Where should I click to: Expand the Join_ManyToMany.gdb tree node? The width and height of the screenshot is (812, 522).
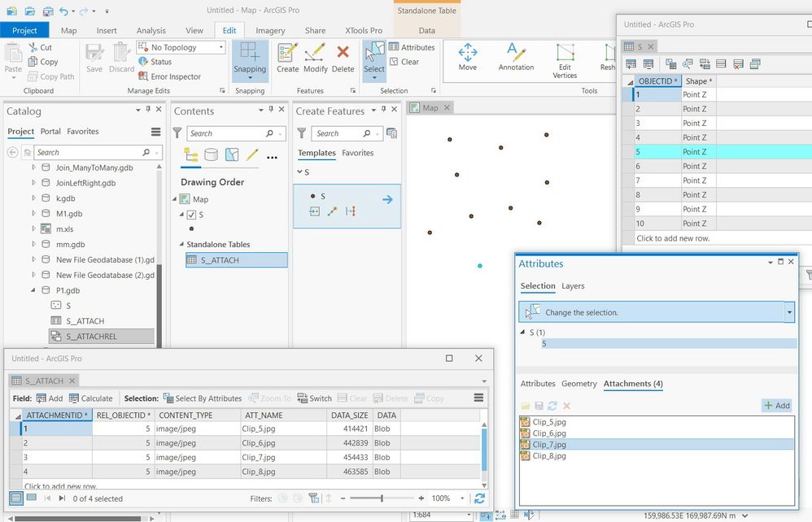[33, 167]
